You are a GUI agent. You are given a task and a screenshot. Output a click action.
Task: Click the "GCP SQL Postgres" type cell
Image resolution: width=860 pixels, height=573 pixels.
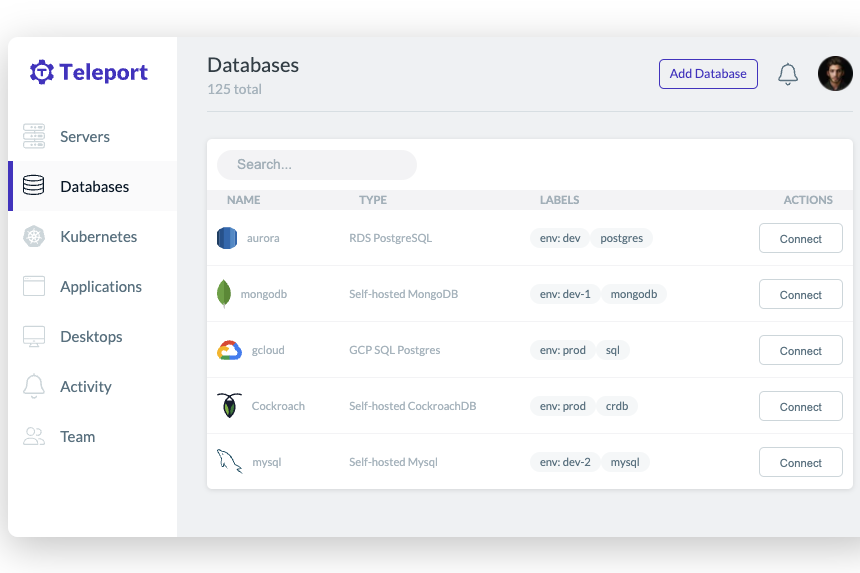coord(395,350)
